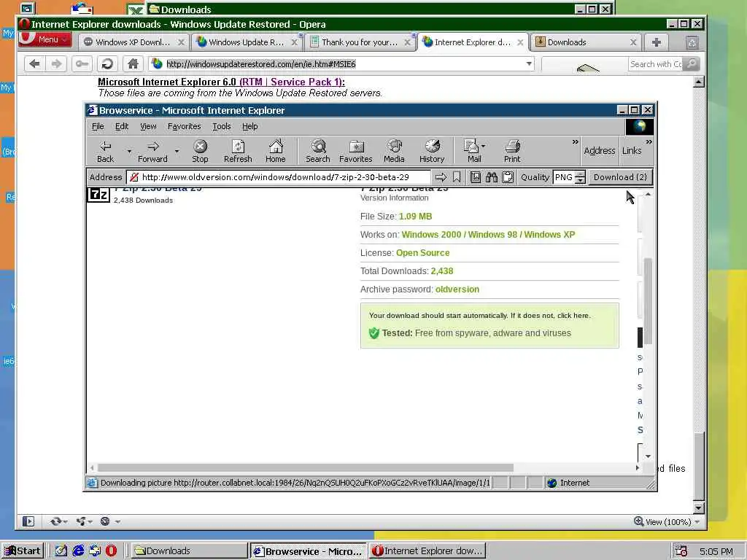The image size is (747, 560).
Task: Expand hidden toolbar buttons chevron after Print
Action: [x=575, y=142]
